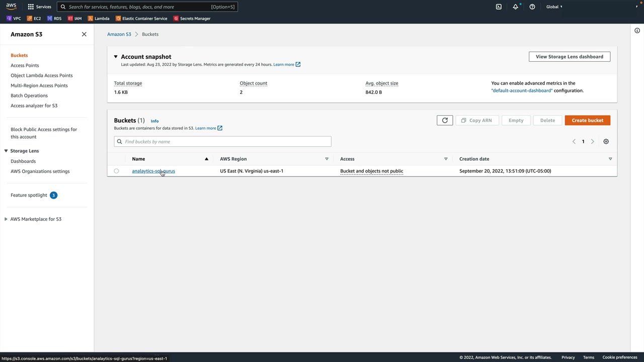
Task: Click Amazon S3 breadcrumb link
Action: click(119, 34)
